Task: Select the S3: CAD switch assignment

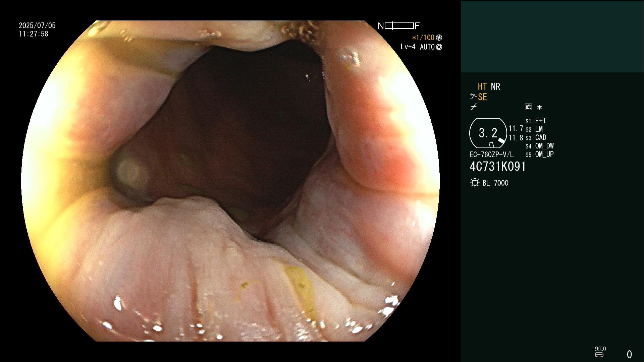Action: point(536,137)
